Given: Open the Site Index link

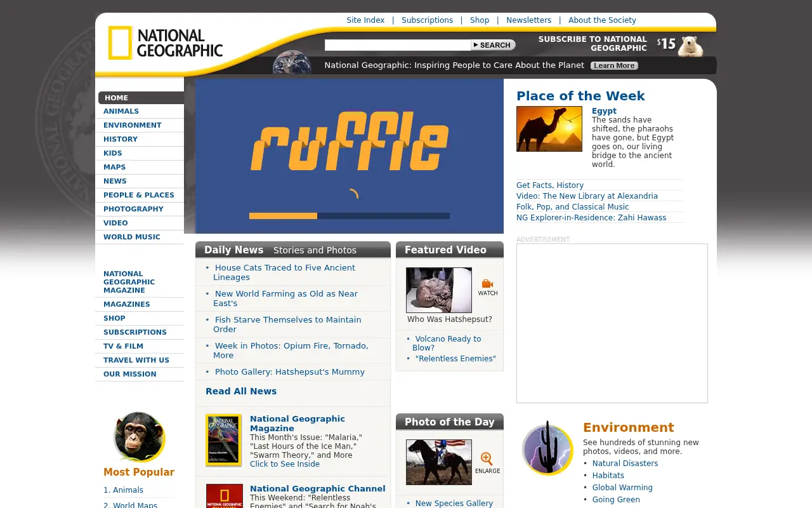Looking at the screenshot, I should [x=365, y=20].
